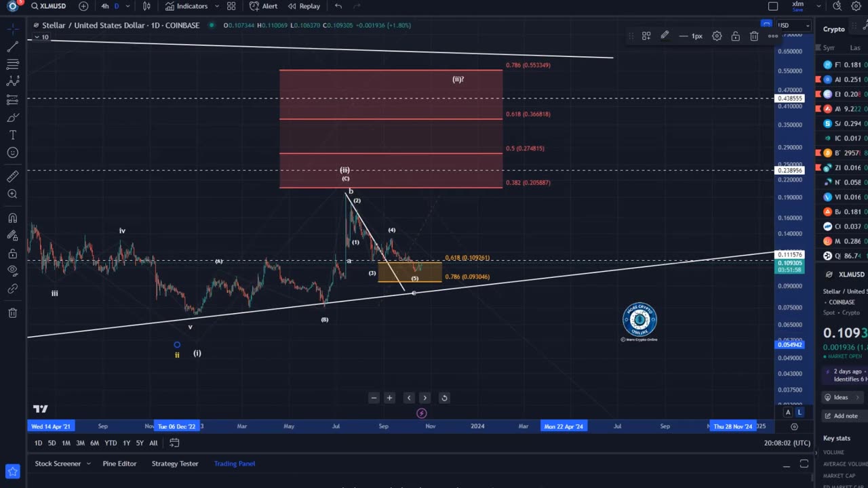Viewport: 868px width, 488px height.
Task: Expand the Indicators favorites dropdown
Action: coord(216,6)
